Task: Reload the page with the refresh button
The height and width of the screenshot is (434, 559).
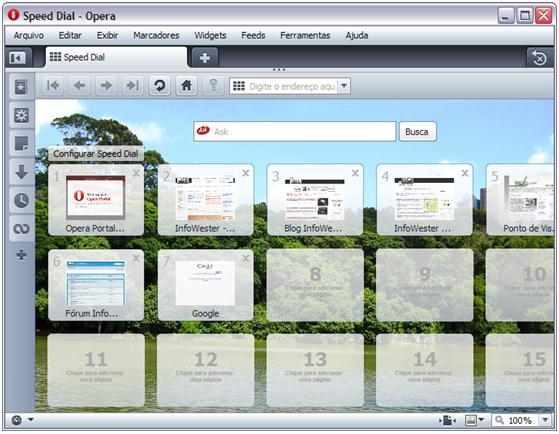Action: click(159, 86)
